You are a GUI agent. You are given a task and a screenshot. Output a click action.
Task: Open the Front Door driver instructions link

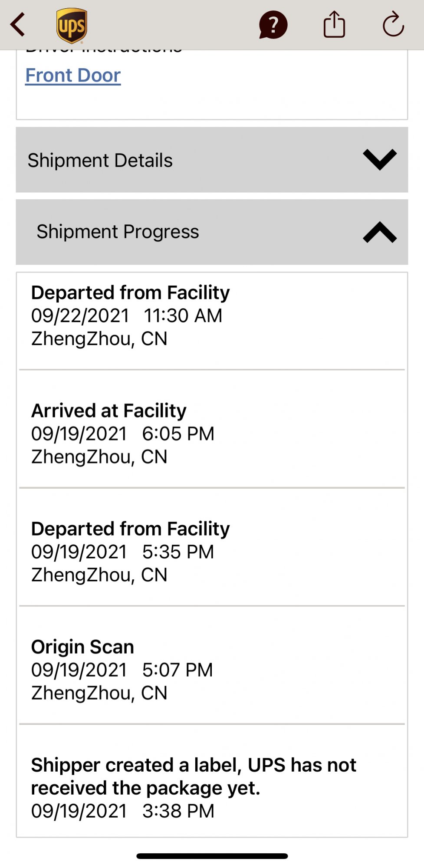click(73, 76)
